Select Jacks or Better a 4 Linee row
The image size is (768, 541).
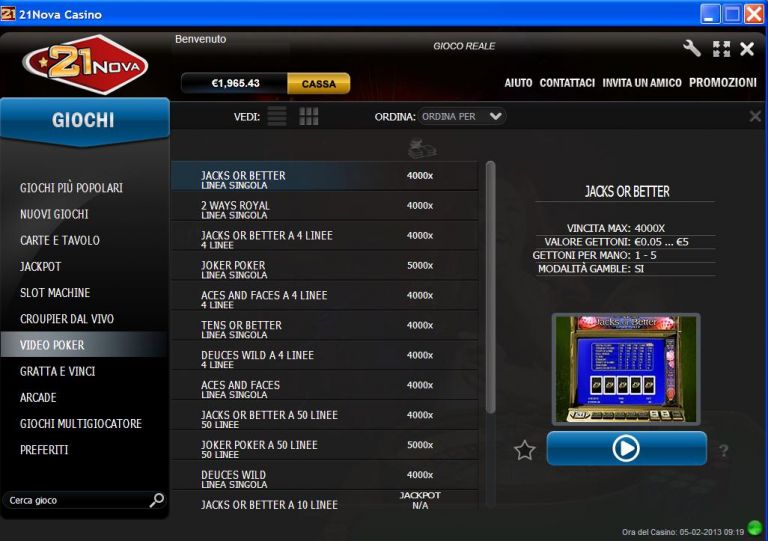click(325, 236)
